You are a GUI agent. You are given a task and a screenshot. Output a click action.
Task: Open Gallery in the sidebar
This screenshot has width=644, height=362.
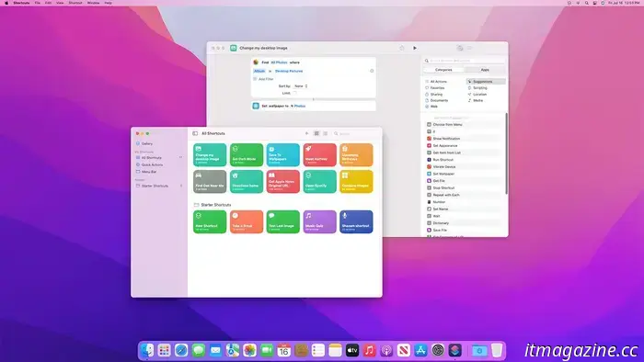pyautogui.click(x=144, y=143)
